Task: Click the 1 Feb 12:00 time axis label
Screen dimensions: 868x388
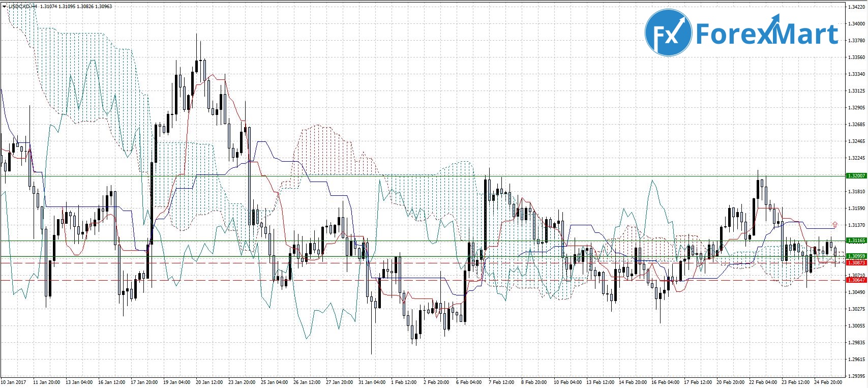Action: point(404,382)
